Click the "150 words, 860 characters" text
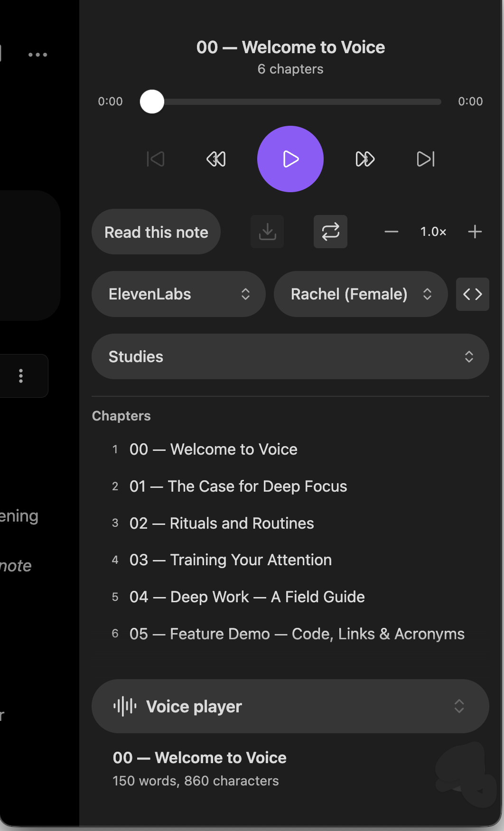The height and width of the screenshot is (831, 504). [x=196, y=781]
